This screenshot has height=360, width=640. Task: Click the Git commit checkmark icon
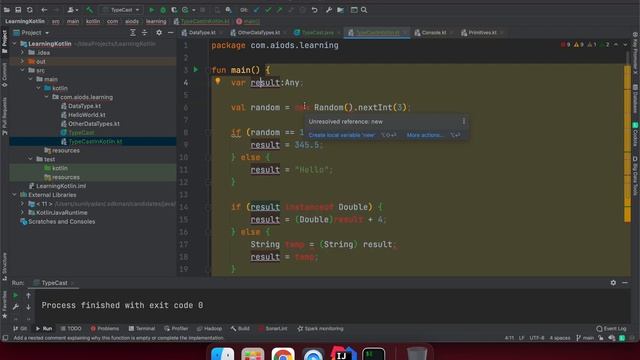pos(268,10)
